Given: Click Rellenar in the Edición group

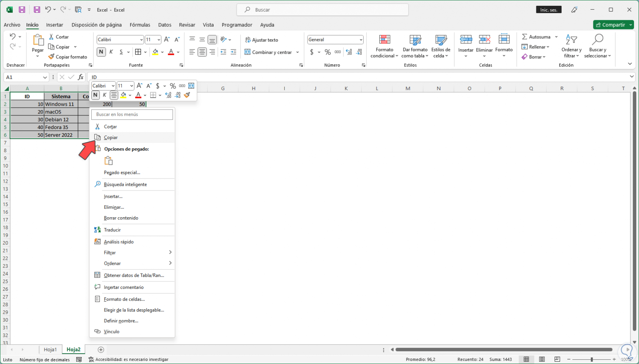Looking at the screenshot, I should tap(536, 47).
